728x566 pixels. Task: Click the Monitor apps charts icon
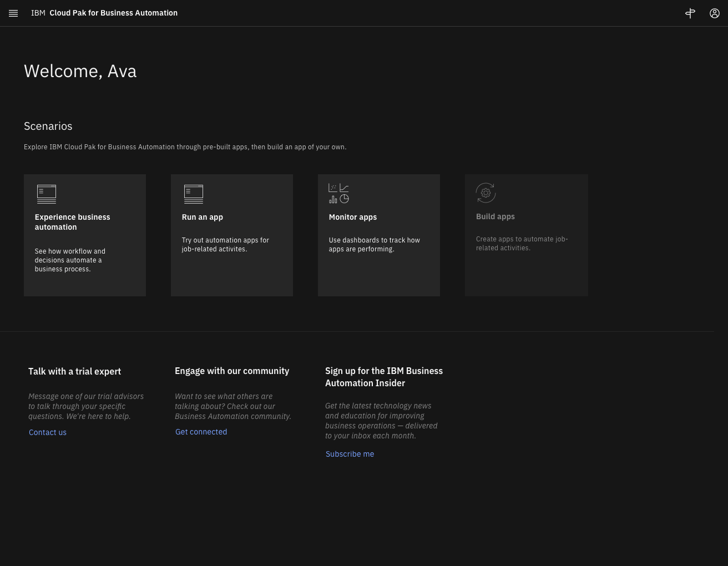[x=338, y=194]
